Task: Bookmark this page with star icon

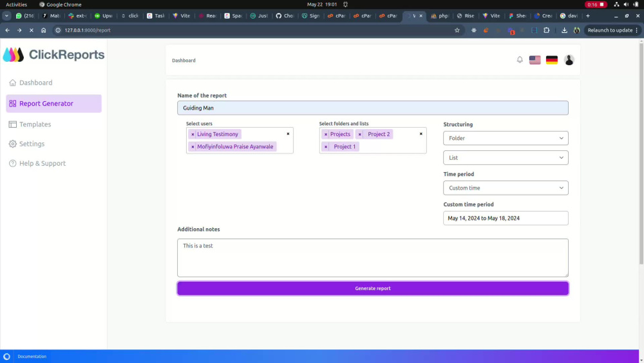Action: [457, 30]
